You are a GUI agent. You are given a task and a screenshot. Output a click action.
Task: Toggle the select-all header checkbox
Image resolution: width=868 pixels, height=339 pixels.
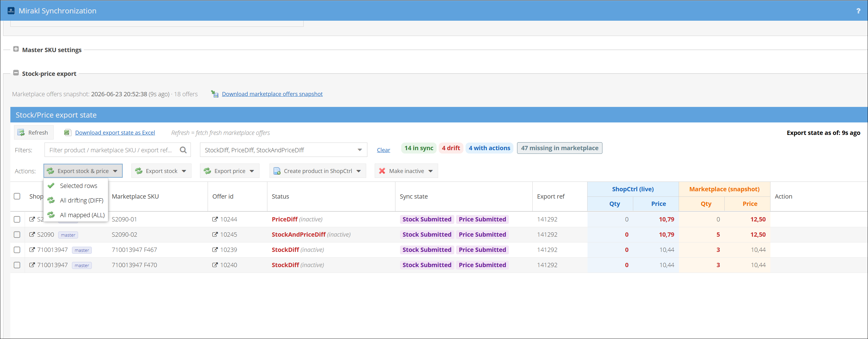tap(17, 196)
